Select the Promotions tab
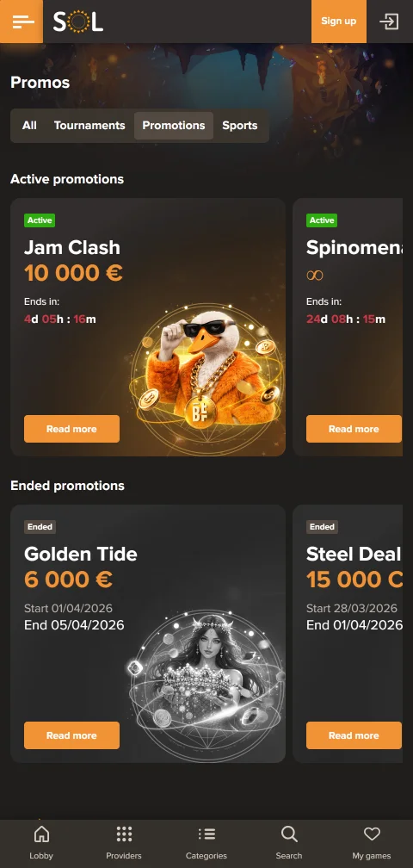The image size is (413, 868). [x=174, y=126]
